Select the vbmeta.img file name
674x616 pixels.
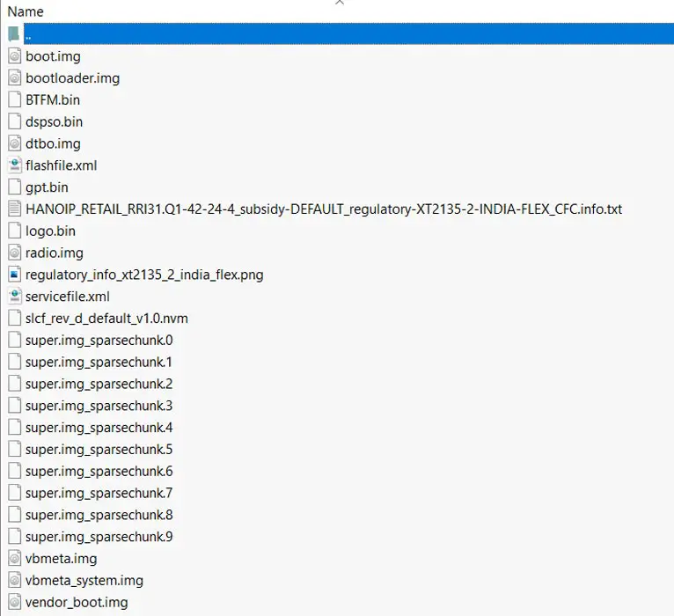point(61,559)
